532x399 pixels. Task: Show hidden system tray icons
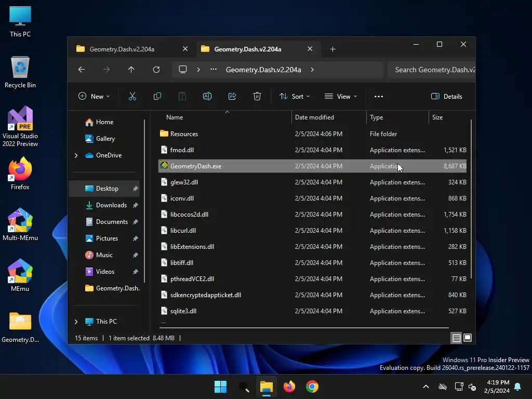[x=426, y=387]
